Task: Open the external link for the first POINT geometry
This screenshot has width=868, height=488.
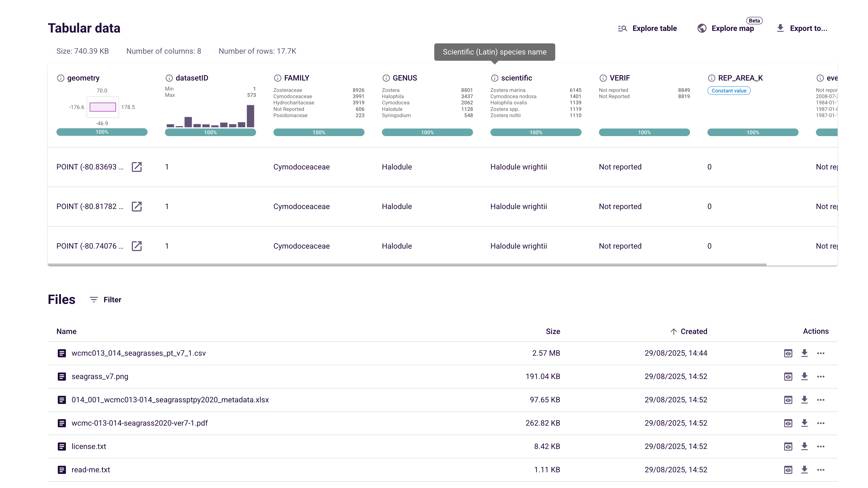Action: pyautogui.click(x=137, y=167)
